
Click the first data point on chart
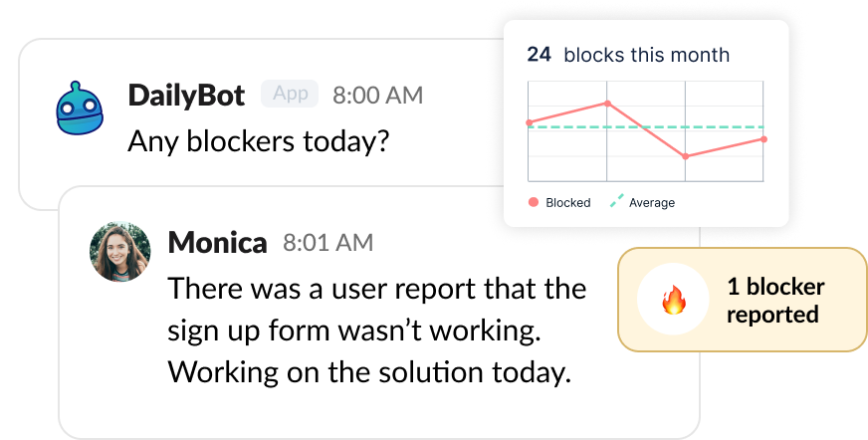point(530,123)
